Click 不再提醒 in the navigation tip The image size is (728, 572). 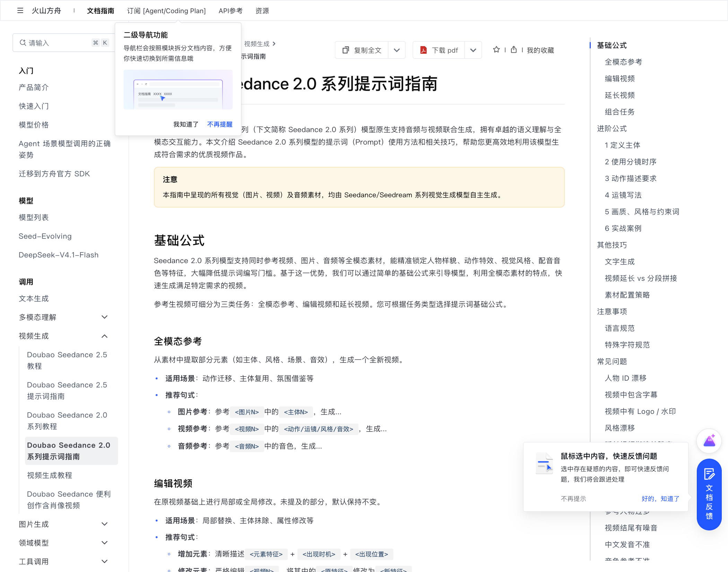pos(220,124)
